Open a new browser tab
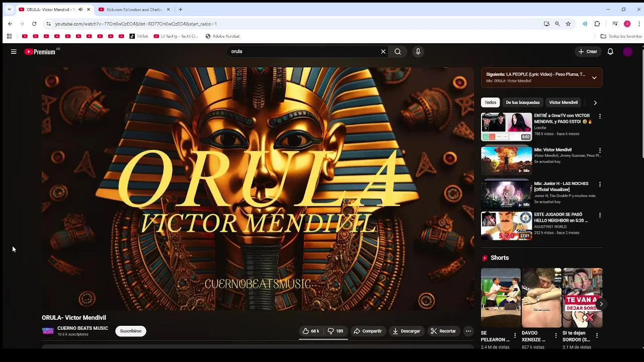Image resolution: width=644 pixels, height=362 pixels. 180,10
